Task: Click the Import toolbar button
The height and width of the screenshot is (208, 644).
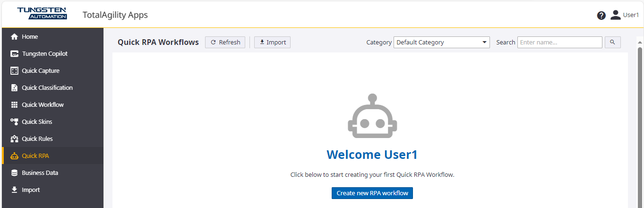Action: [x=273, y=43]
